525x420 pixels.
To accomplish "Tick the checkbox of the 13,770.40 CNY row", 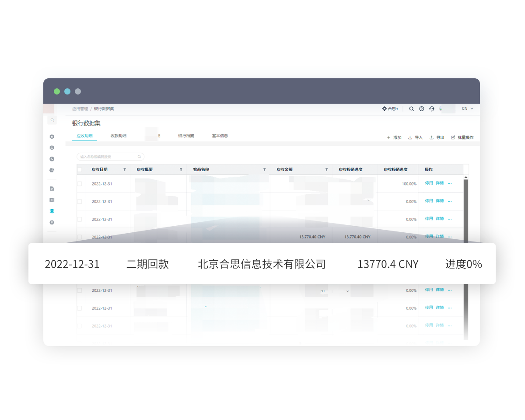I will [80, 237].
